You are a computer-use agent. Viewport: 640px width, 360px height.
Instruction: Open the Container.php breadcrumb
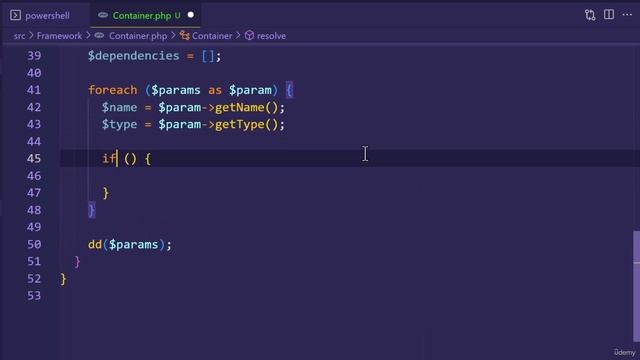click(138, 36)
